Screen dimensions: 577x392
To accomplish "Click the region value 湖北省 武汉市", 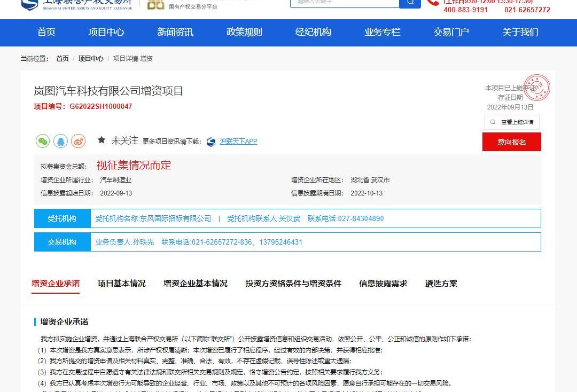I will (370, 180).
